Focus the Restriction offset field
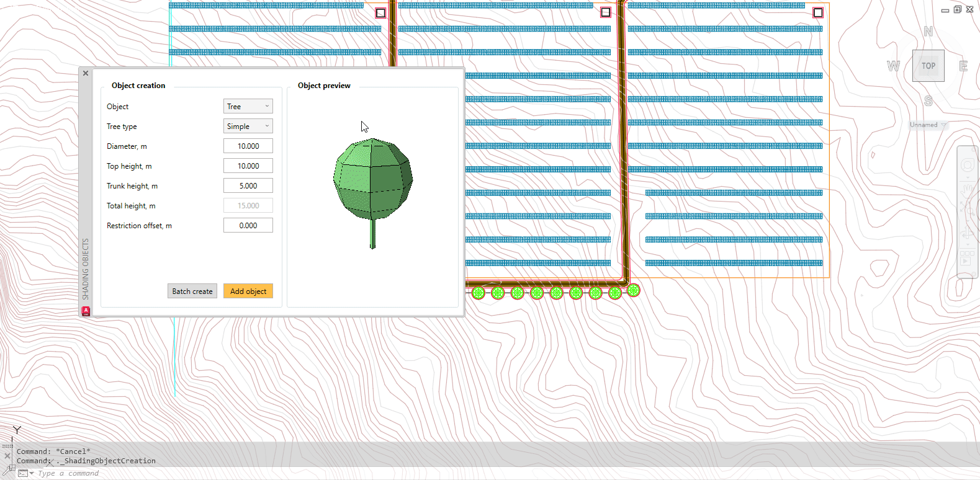 [x=248, y=226]
